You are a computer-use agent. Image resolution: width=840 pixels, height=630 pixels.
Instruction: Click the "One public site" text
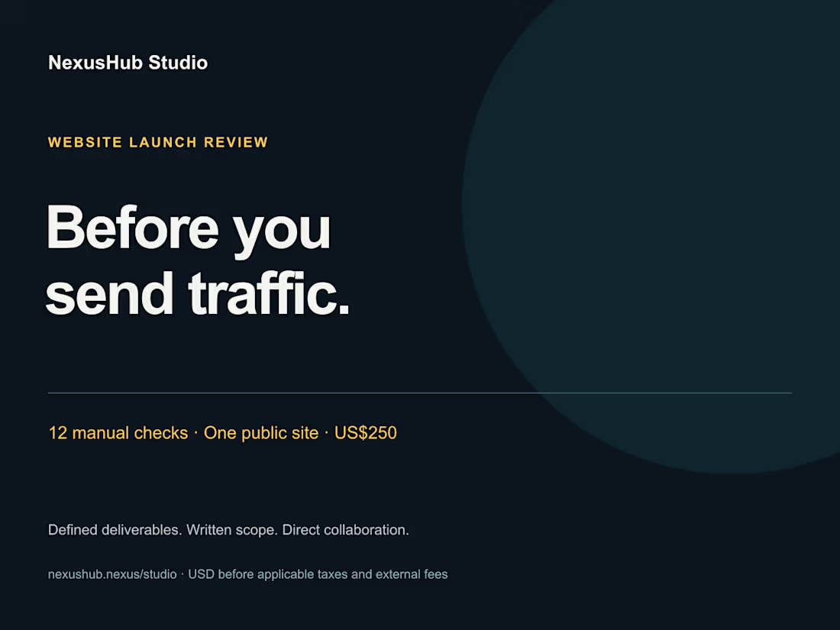click(261, 433)
